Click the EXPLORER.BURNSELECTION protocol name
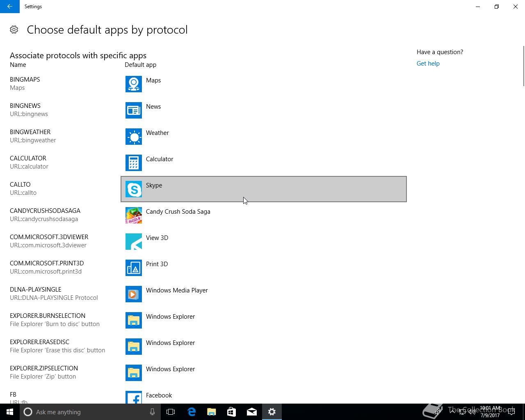Viewport: 525px width, 420px height. click(48, 316)
